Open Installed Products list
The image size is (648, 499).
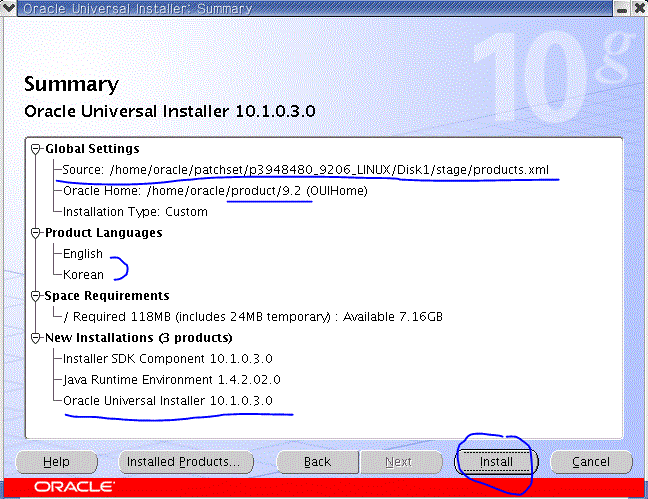186,462
